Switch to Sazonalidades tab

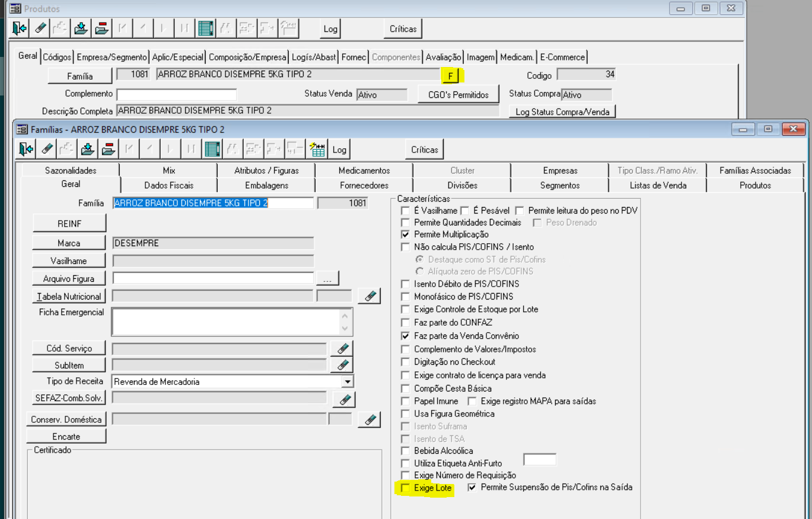(71, 170)
